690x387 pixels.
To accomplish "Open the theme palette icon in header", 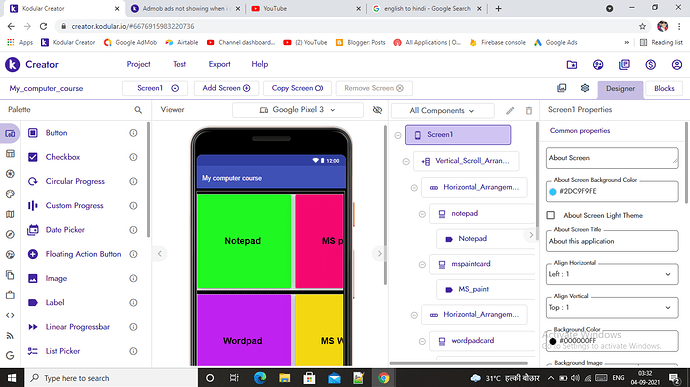I will tap(598, 65).
